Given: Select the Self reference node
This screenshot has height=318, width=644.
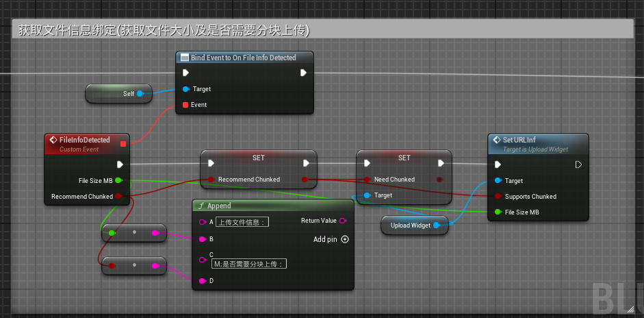Looking at the screenshot, I should coord(118,94).
